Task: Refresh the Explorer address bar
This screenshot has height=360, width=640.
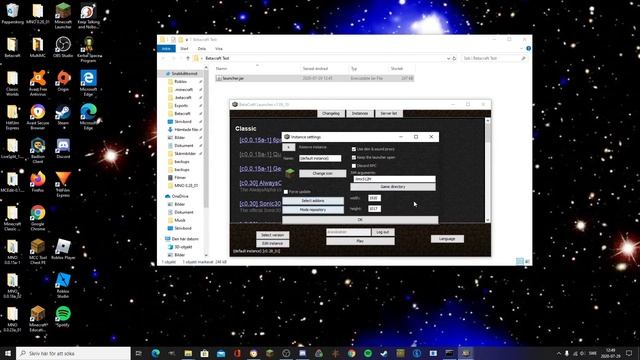Action: [x=454, y=58]
